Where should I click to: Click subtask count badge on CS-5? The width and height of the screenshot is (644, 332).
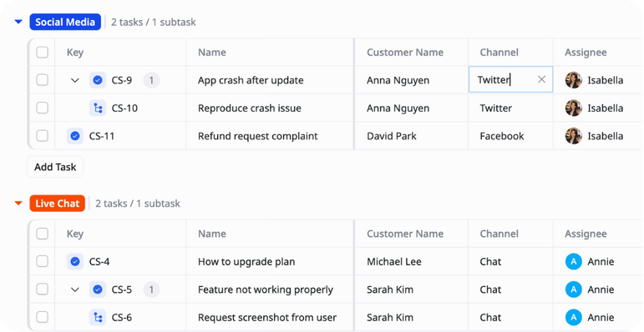click(151, 289)
